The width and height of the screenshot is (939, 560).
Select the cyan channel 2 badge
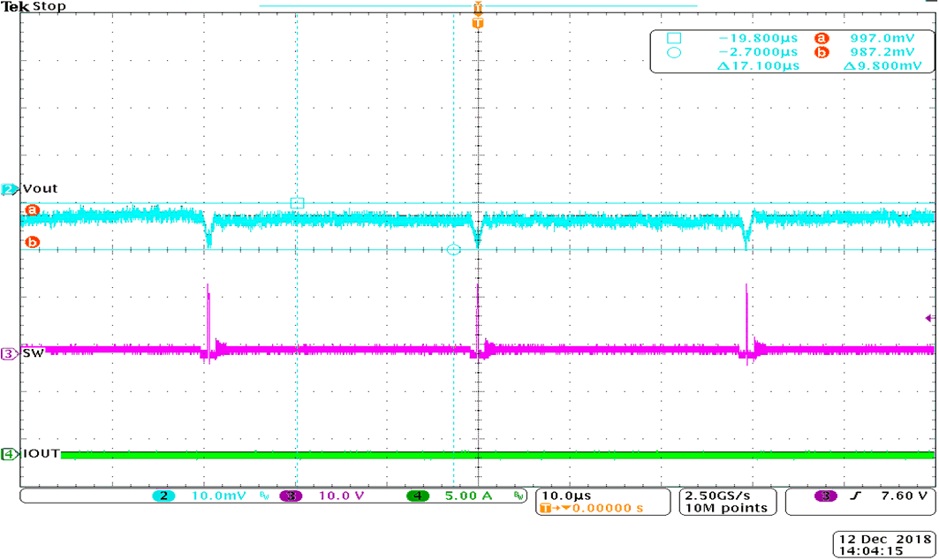coord(6,188)
